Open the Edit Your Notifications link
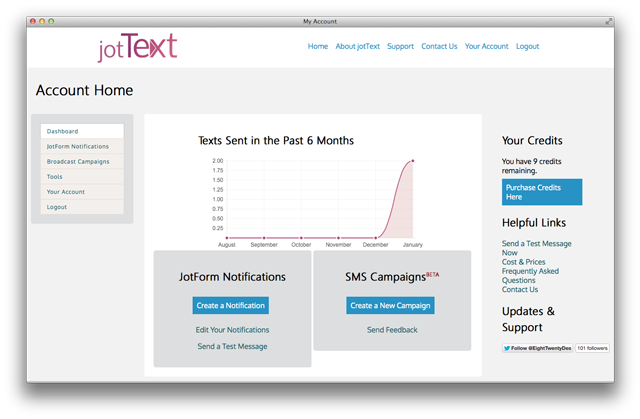640x419 pixels. point(232,329)
